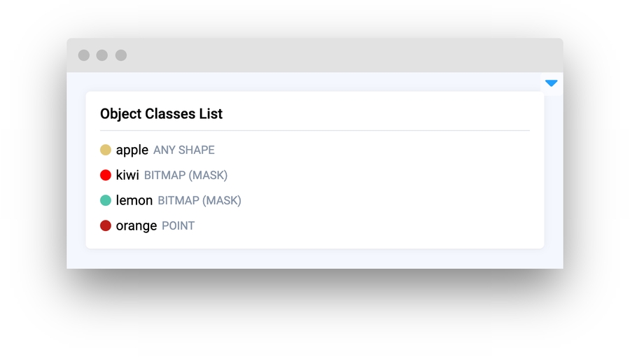Click the BITMAP (MASK) label beside lemon
The height and width of the screenshot is (364, 630).
click(199, 201)
